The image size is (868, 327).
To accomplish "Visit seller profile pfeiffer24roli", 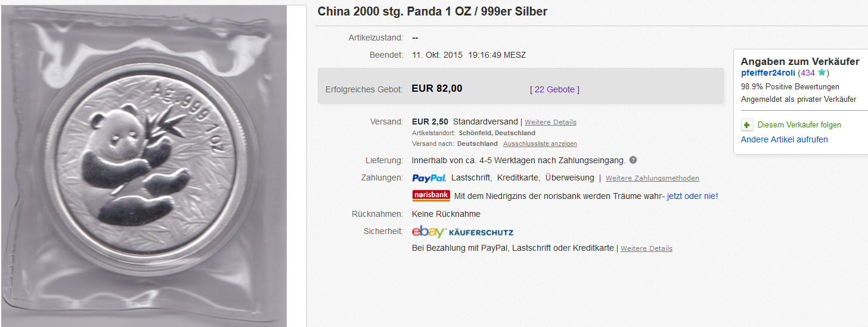I will pos(768,73).
